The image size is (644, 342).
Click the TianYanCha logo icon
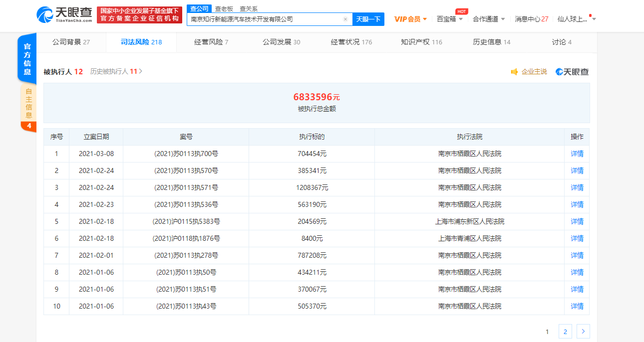click(45, 15)
